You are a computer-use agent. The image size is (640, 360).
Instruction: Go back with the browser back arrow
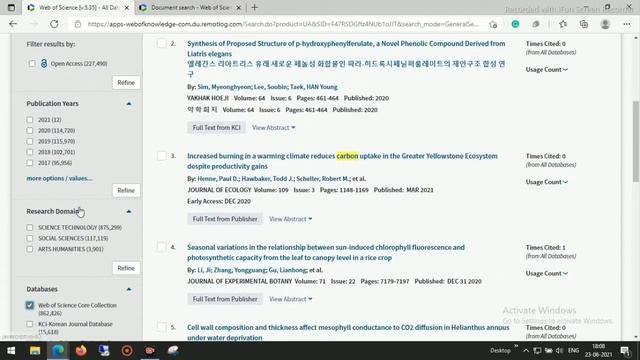13,24
